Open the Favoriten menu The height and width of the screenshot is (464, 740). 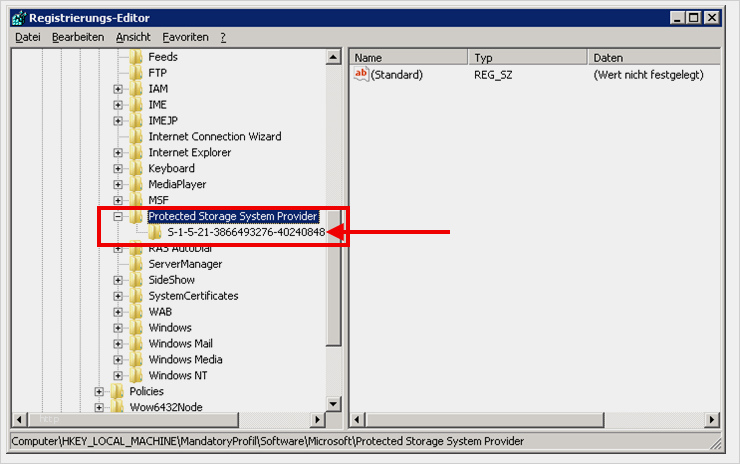click(x=185, y=37)
